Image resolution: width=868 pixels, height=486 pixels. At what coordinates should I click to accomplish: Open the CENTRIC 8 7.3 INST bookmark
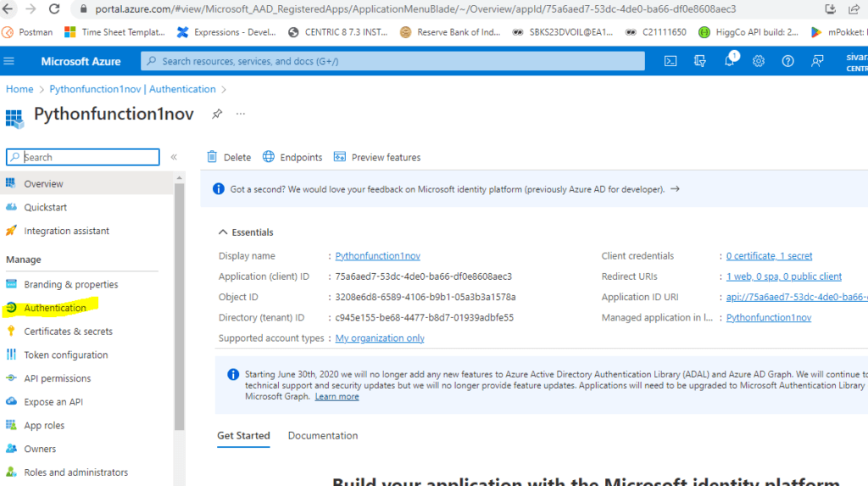337,32
